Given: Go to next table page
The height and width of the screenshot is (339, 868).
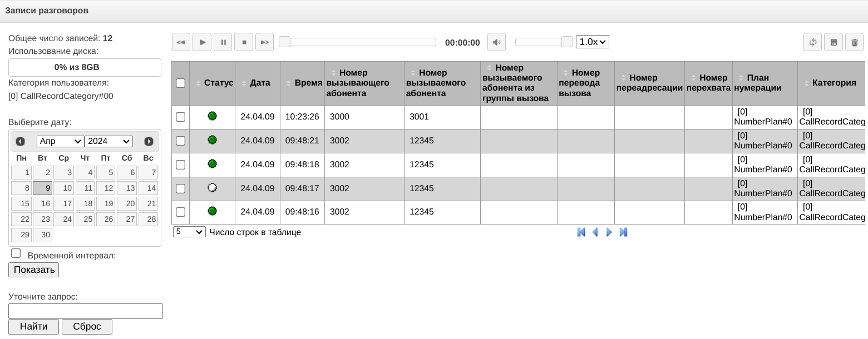Looking at the screenshot, I should [609, 232].
